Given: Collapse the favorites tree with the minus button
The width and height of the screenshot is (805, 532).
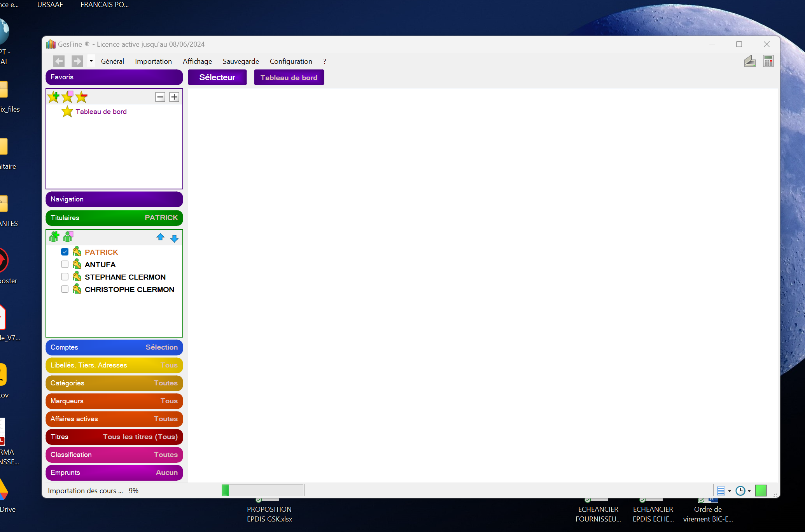Looking at the screenshot, I should [x=160, y=97].
